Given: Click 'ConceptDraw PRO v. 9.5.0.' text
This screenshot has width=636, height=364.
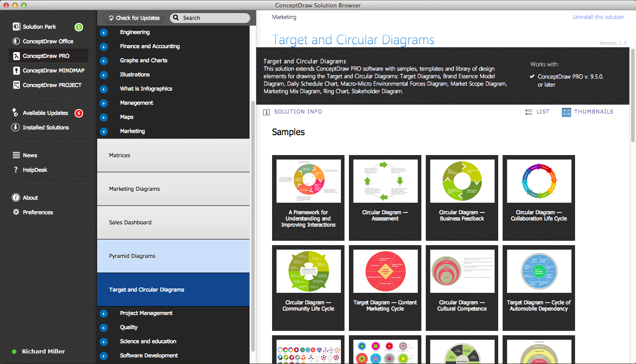Looking at the screenshot, I should [x=571, y=76].
